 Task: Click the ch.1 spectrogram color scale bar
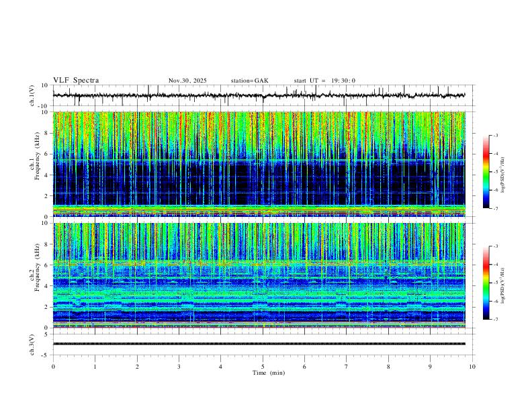coord(486,172)
